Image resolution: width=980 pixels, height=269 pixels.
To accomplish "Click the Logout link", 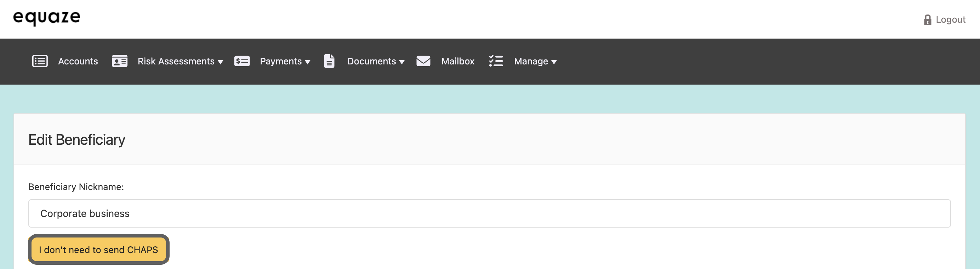I will click(950, 20).
